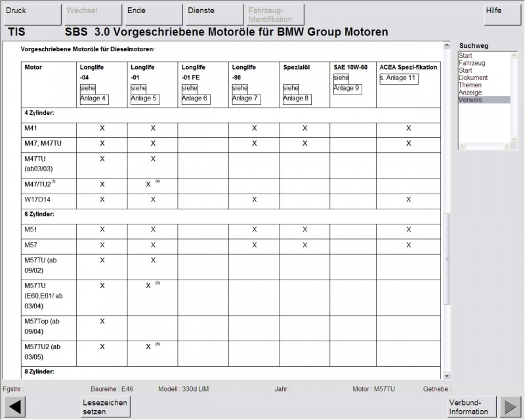Viewport: 525px width, 420px height.
Task: Go back with the left arrow button
Action: 14,407
